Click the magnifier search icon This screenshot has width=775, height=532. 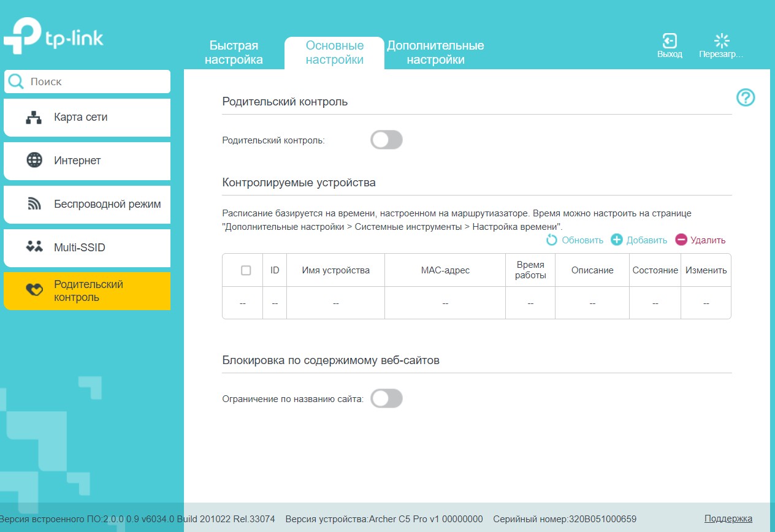(x=16, y=82)
